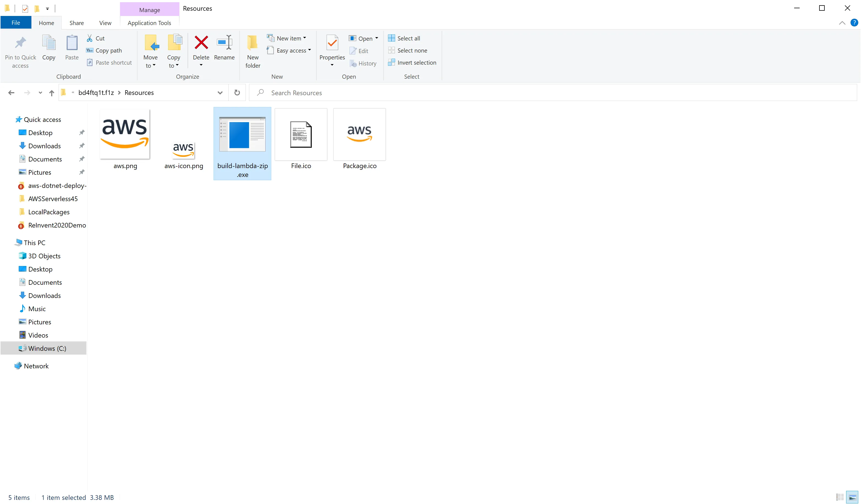Expand address bar history dropdown chevron

[x=220, y=93]
